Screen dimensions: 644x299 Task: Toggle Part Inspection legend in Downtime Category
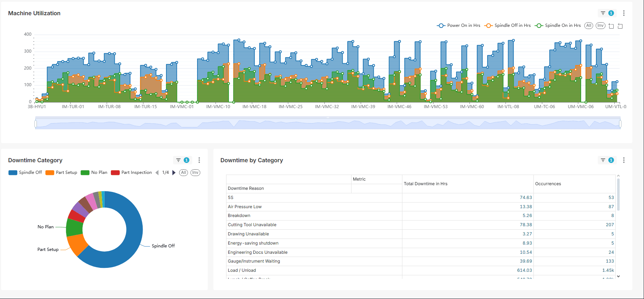(x=131, y=172)
